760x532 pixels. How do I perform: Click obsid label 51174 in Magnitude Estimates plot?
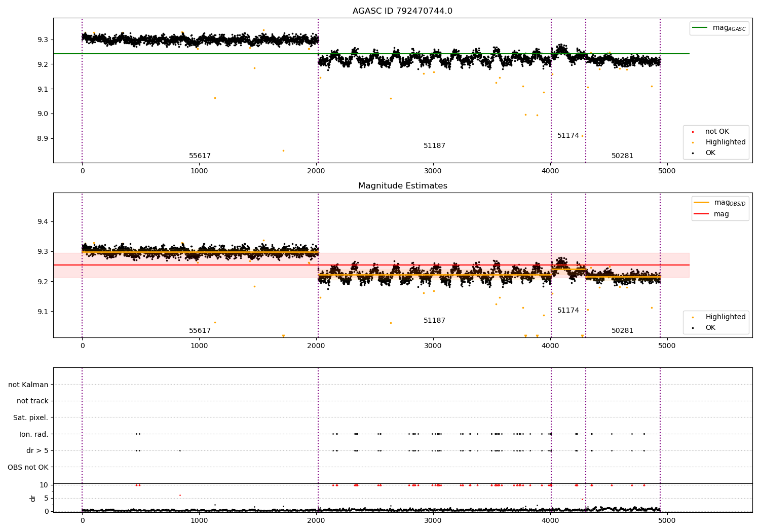pyautogui.click(x=568, y=311)
